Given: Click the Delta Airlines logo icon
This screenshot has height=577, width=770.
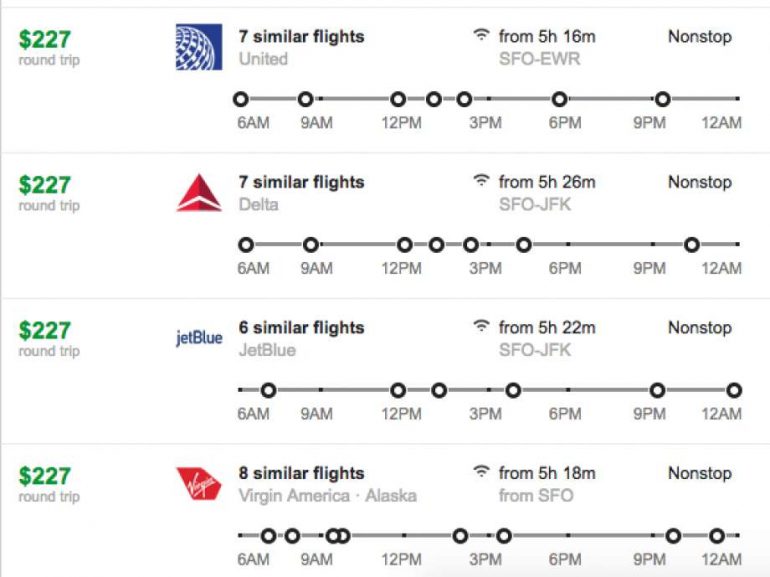Looking at the screenshot, I should pos(199,192).
